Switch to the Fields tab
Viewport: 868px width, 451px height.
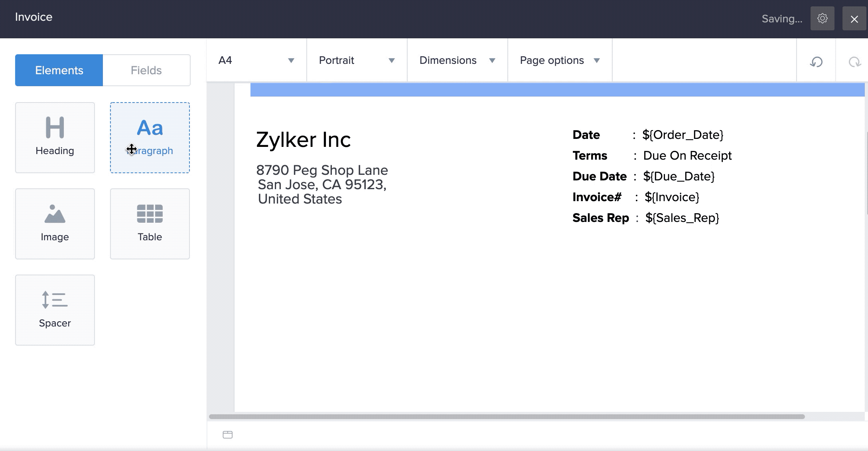coord(146,70)
